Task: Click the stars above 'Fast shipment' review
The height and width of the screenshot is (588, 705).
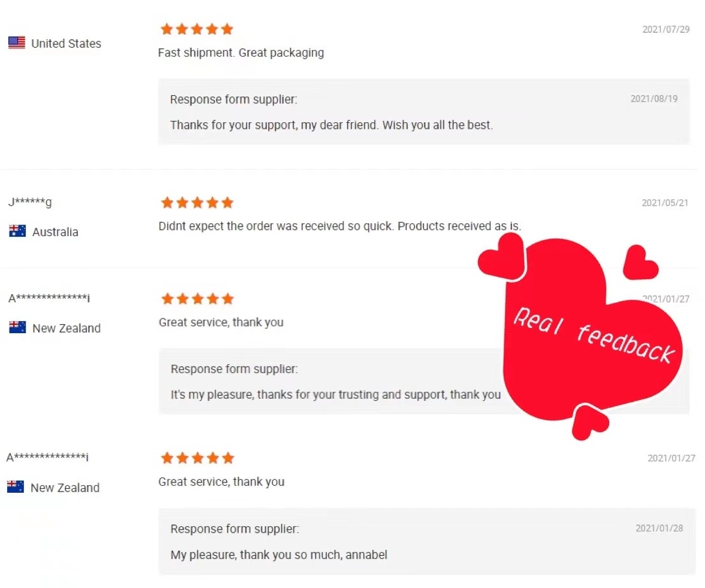Action: tap(197, 29)
